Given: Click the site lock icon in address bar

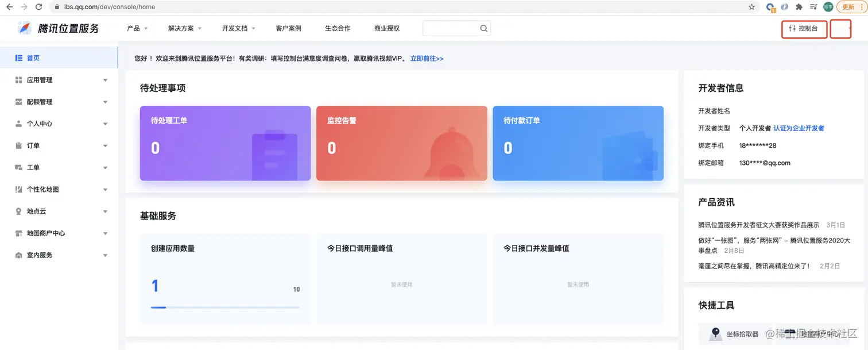Looking at the screenshot, I should tap(57, 7).
